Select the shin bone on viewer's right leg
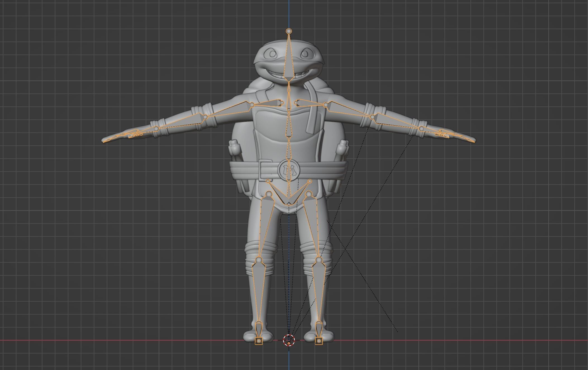 (x=319, y=292)
